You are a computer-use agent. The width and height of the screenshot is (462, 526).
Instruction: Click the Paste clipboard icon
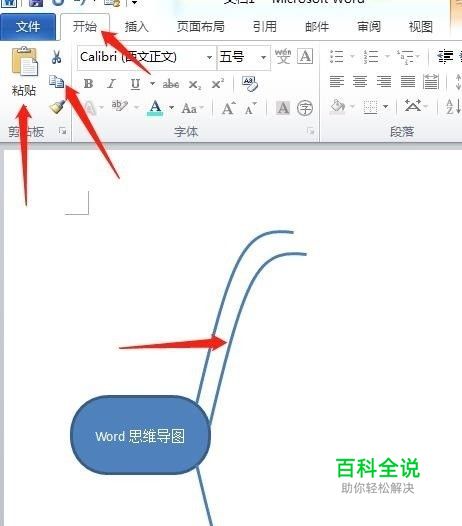[24, 62]
